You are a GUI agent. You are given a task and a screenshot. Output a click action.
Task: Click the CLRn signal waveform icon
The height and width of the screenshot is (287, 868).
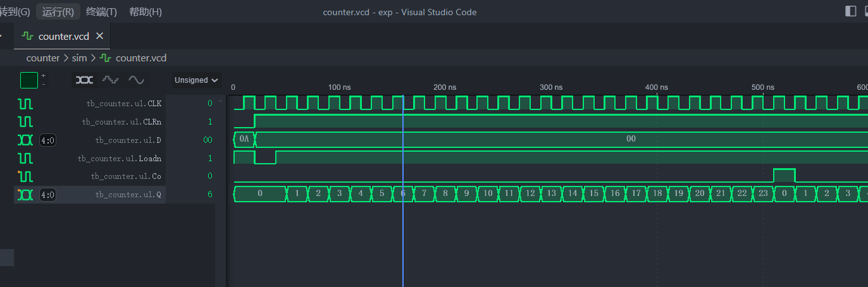pyautogui.click(x=25, y=121)
